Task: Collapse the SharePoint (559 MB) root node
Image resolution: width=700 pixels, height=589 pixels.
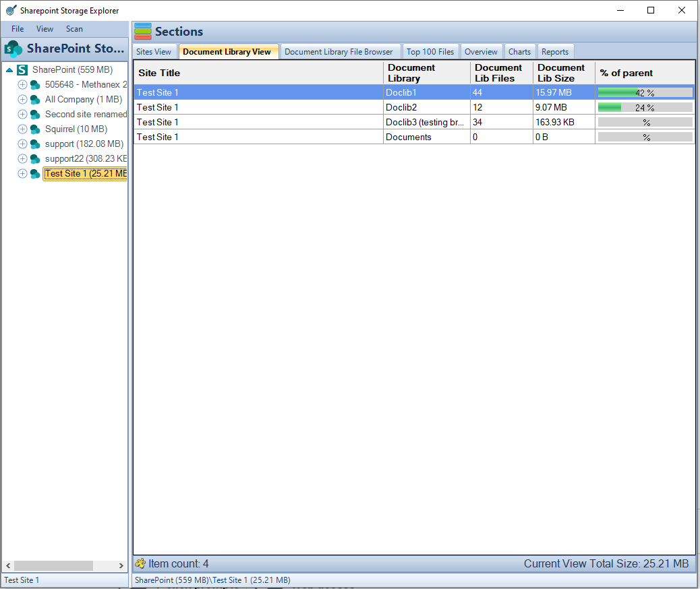Action: pyautogui.click(x=9, y=70)
